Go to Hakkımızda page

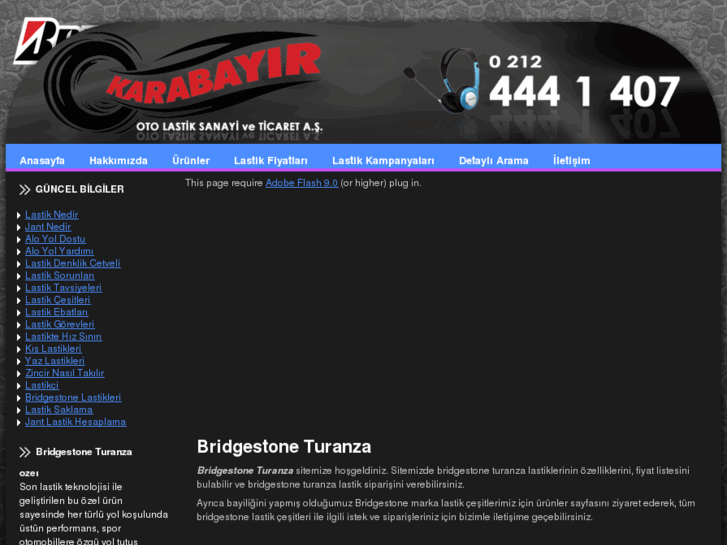[118, 160]
